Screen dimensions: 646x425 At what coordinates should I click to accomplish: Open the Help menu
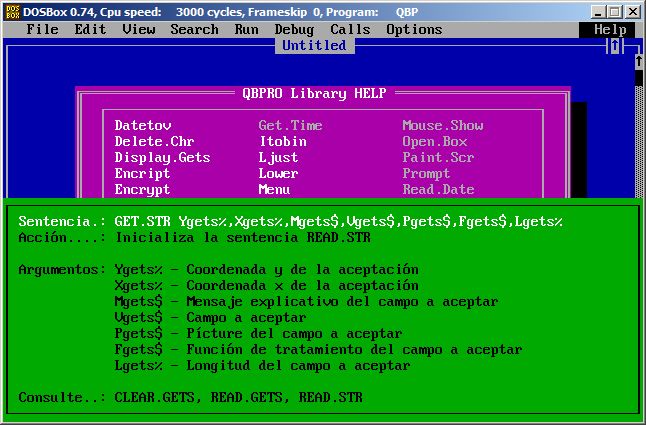[x=610, y=30]
